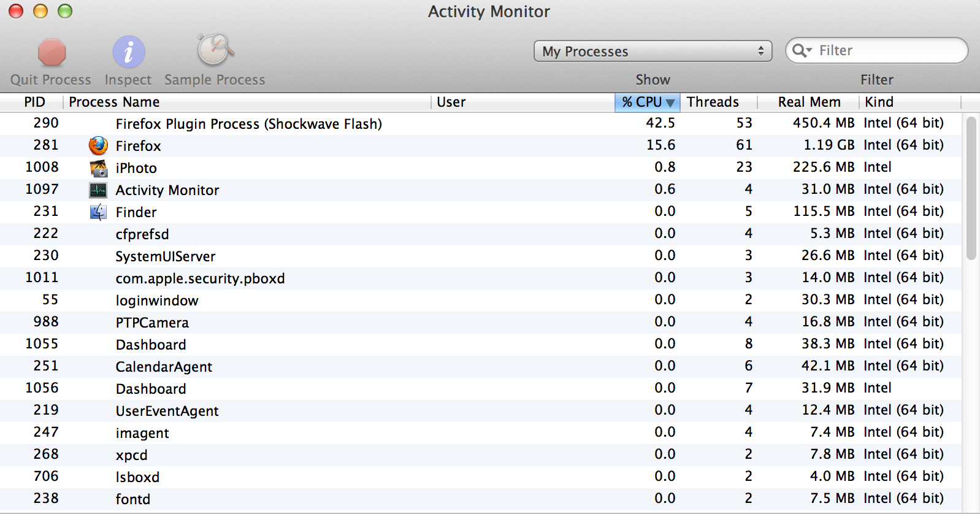
Task: Click the 15.6 CPU value for Firefox
Action: (x=660, y=145)
